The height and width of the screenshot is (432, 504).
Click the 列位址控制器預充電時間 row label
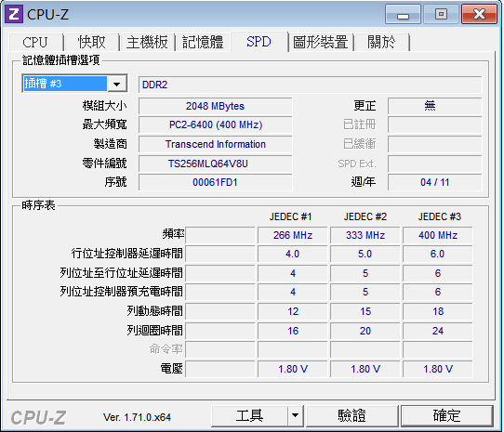[x=121, y=292]
